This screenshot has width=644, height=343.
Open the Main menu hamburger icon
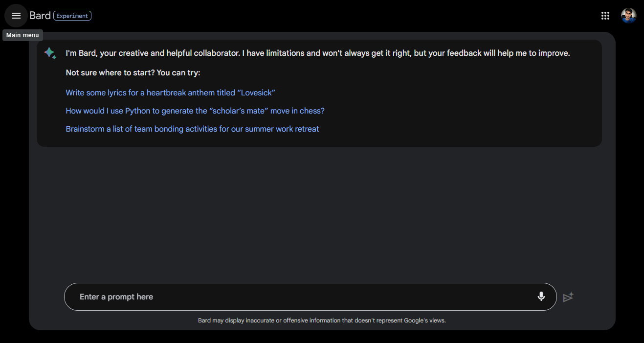pos(16,16)
